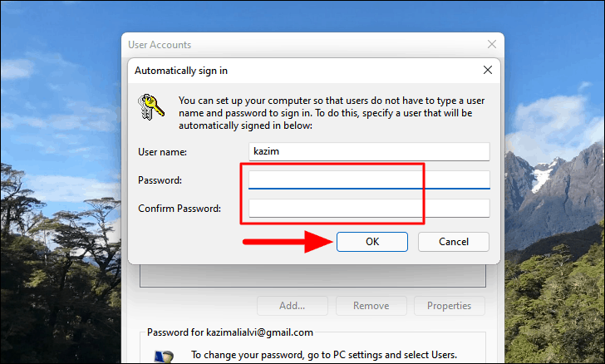Click the Remove button
Screen dimensions: 605x364
pos(371,306)
